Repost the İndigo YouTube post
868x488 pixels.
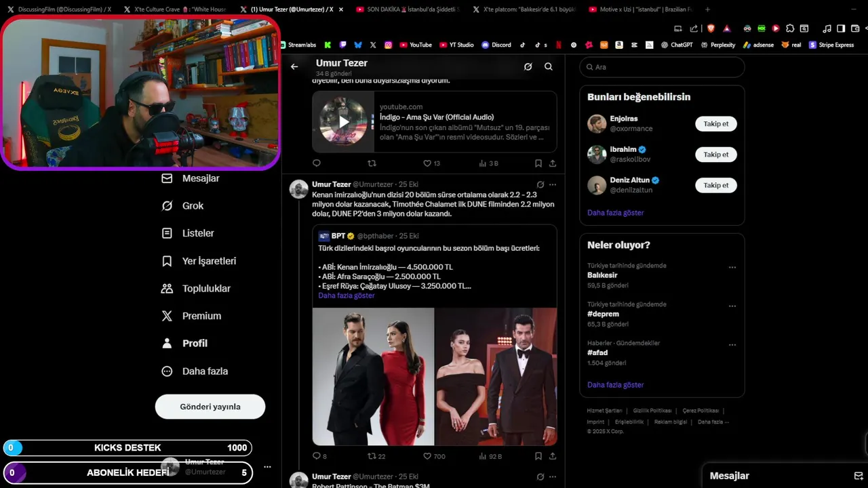[372, 163]
